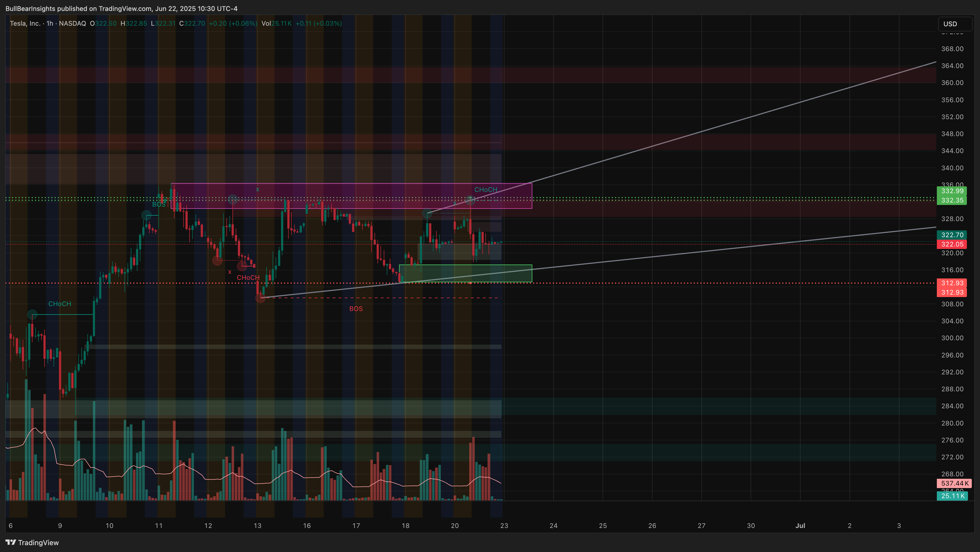Click the 356.00 price axis label
The height and width of the screenshot is (552, 980).
[953, 100]
